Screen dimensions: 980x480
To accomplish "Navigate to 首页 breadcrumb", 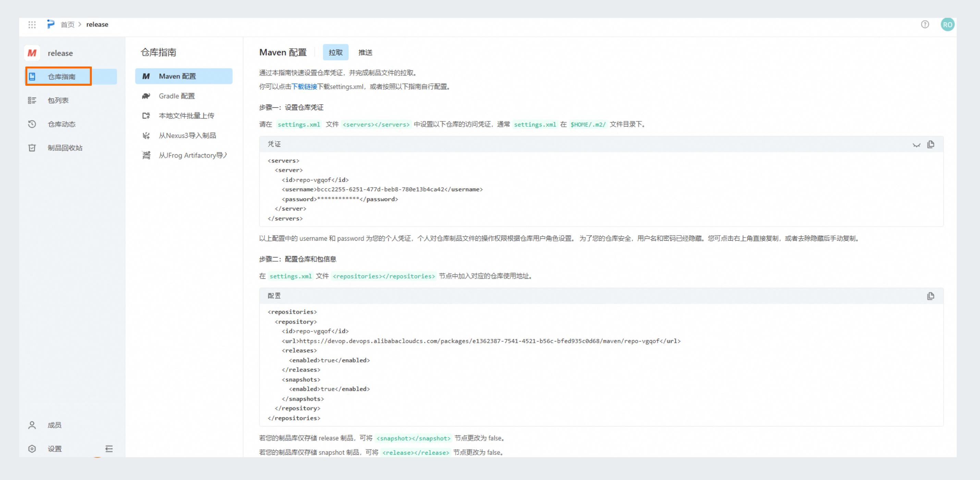I will click(68, 25).
